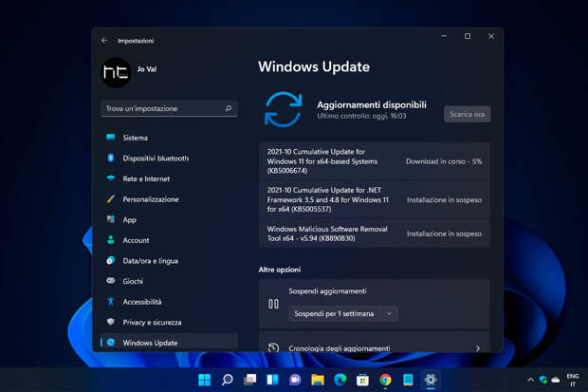Open Teams Chat on the taskbar
This screenshot has height=392, width=588.
click(x=295, y=380)
